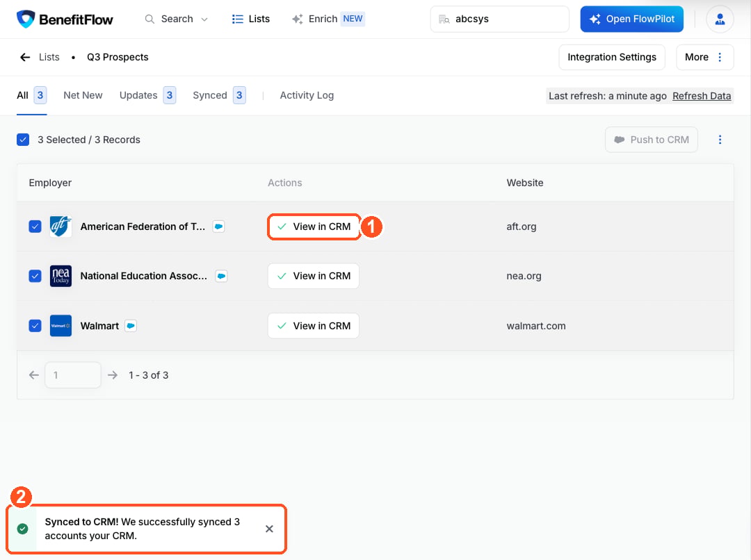
Task: Click the NEA Today employer logo
Action: tap(60, 276)
